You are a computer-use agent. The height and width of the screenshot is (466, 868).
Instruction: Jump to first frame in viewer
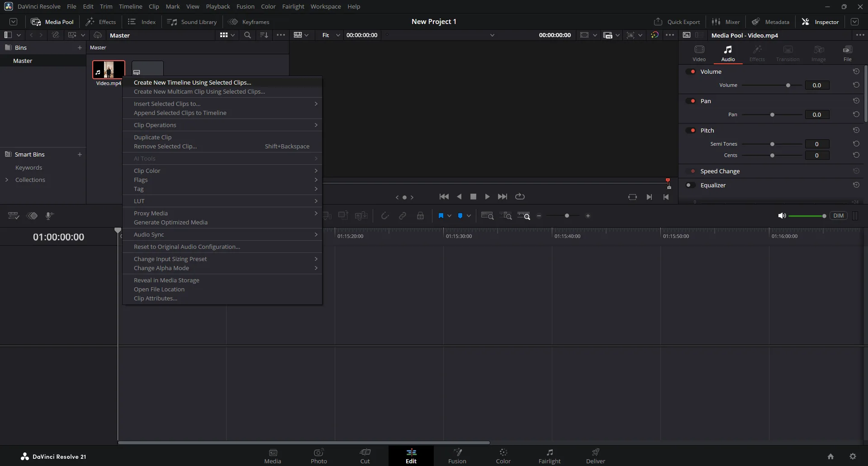[x=444, y=196]
